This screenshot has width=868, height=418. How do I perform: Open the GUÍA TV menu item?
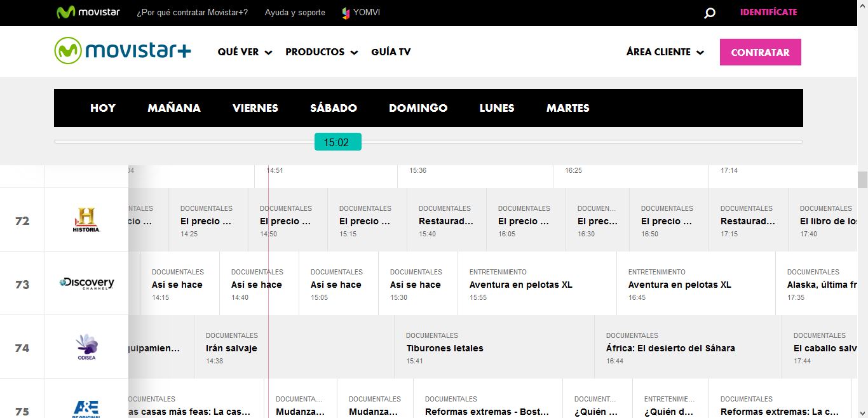[x=391, y=52]
